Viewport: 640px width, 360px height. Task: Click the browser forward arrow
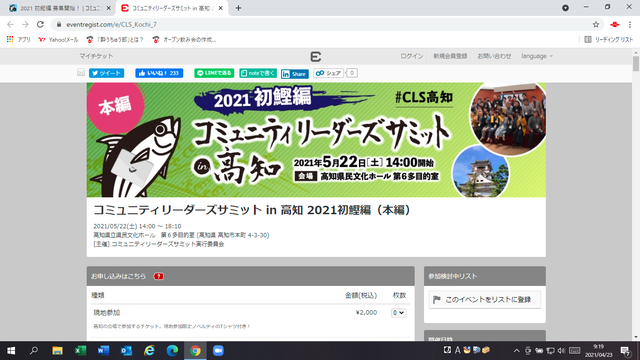coord(25,24)
